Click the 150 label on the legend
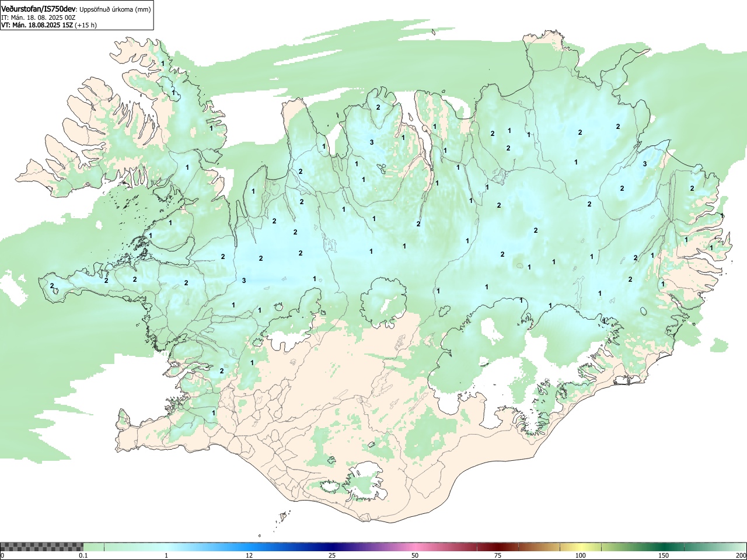Viewport: 747px width, 560px height. [x=664, y=555]
